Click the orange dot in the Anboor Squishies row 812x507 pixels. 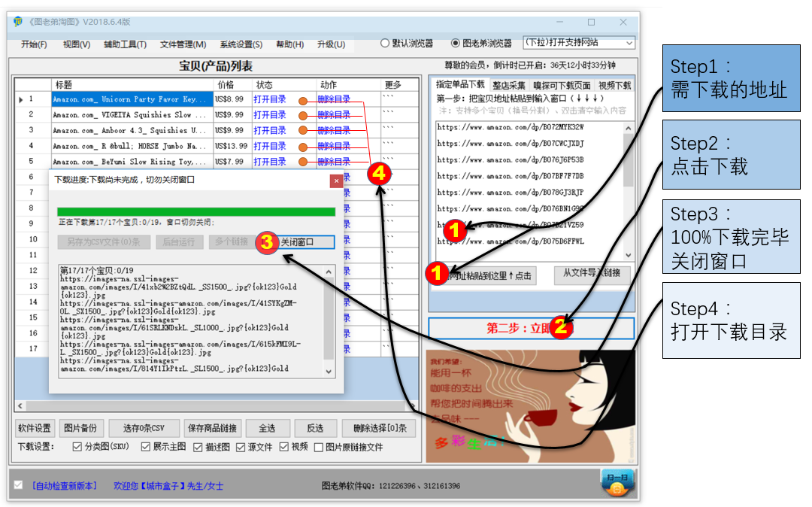(x=303, y=131)
